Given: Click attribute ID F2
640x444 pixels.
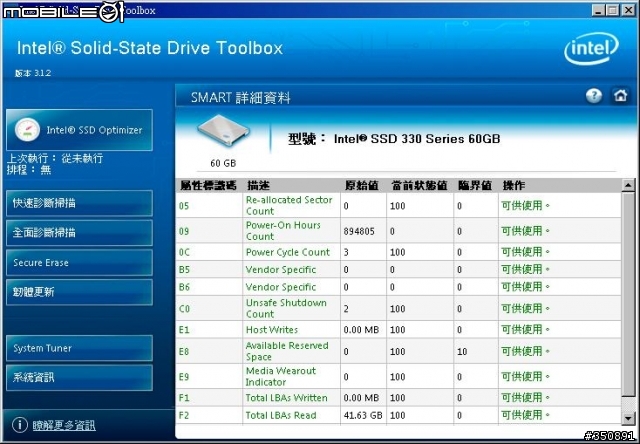Looking at the screenshot, I should (184, 415).
